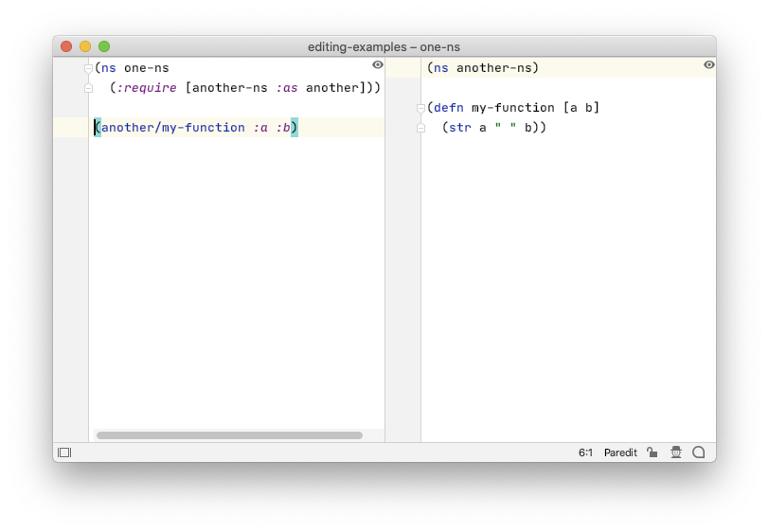The image size is (769, 532).
Task: Click the left editor horizontal scrollbar
Action: coord(229,435)
